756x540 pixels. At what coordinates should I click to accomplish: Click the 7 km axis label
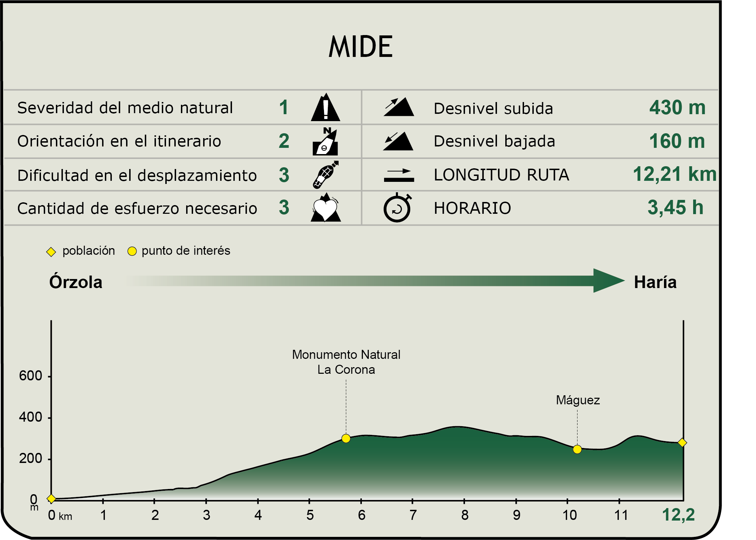pyautogui.click(x=413, y=515)
